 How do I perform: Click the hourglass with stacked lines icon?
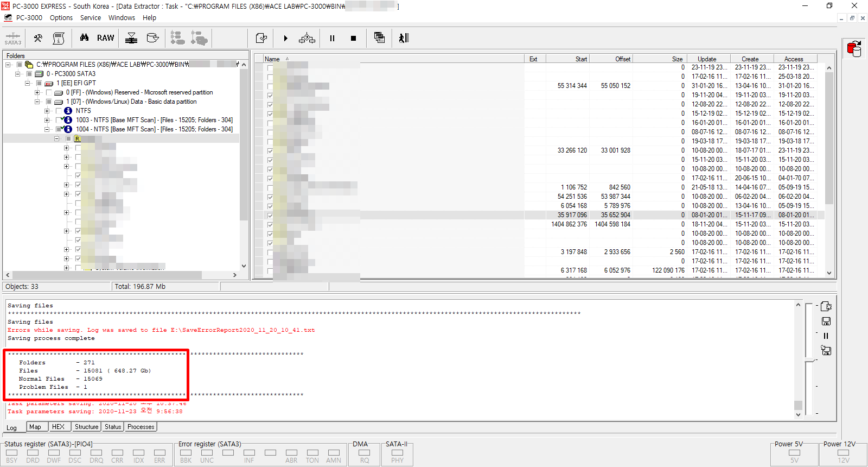pos(131,38)
